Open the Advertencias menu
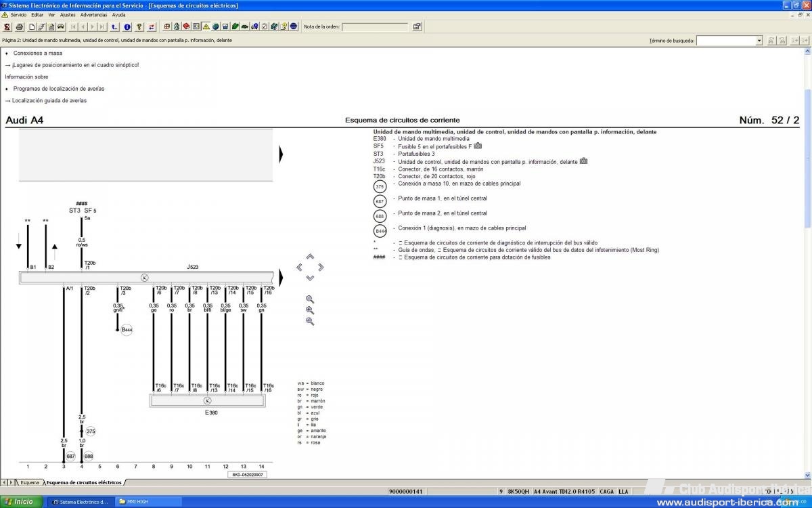This screenshot has width=812, height=508. 93,14
